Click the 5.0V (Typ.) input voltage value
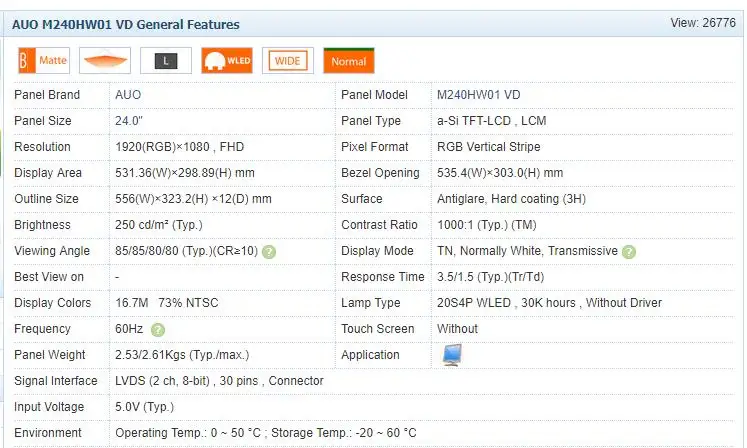The image size is (747, 448). pos(144,407)
